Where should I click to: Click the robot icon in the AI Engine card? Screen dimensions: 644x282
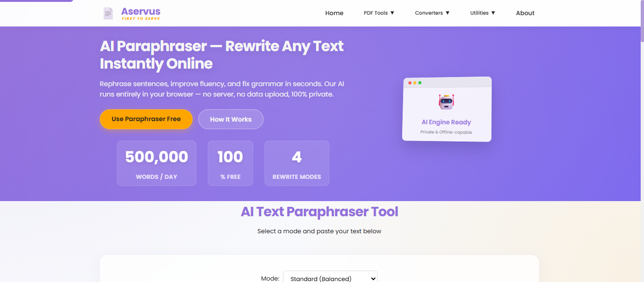coord(446,101)
